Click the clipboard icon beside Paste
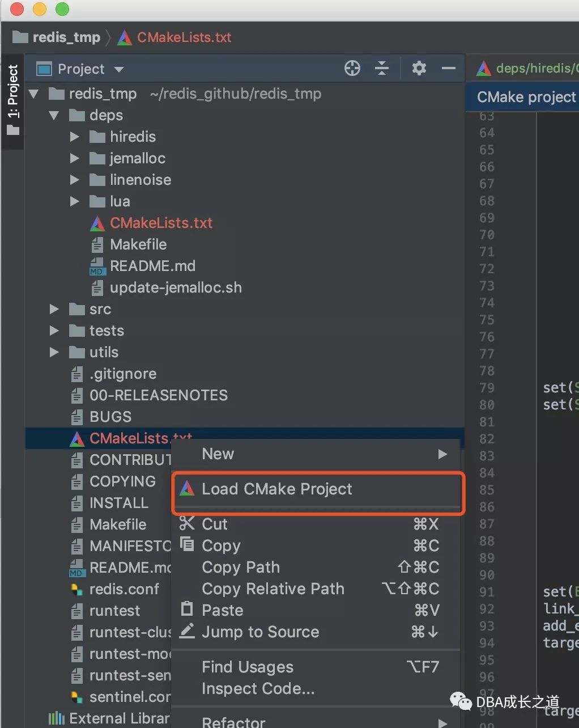 click(x=187, y=609)
